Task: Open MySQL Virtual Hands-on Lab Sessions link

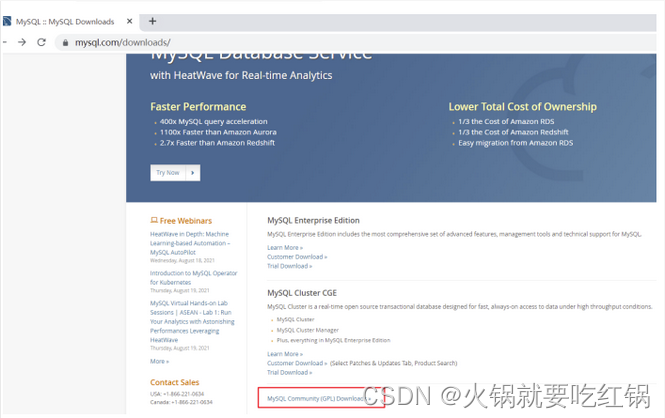Action: 192,321
